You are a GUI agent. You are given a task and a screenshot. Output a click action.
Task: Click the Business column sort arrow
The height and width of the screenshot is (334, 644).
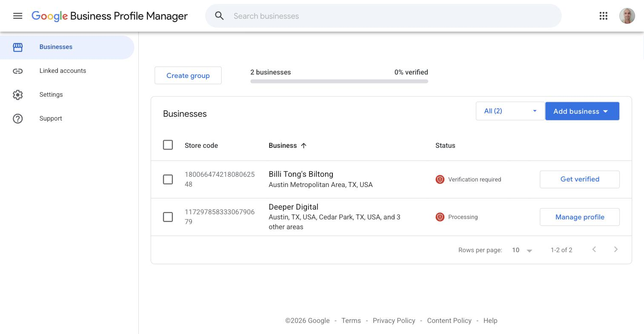(303, 146)
